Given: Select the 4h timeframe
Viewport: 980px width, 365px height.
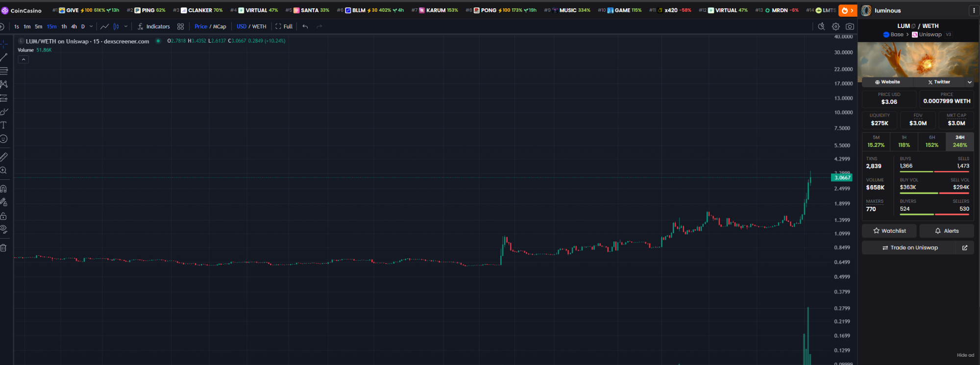Looking at the screenshot, I should (74, 26).
